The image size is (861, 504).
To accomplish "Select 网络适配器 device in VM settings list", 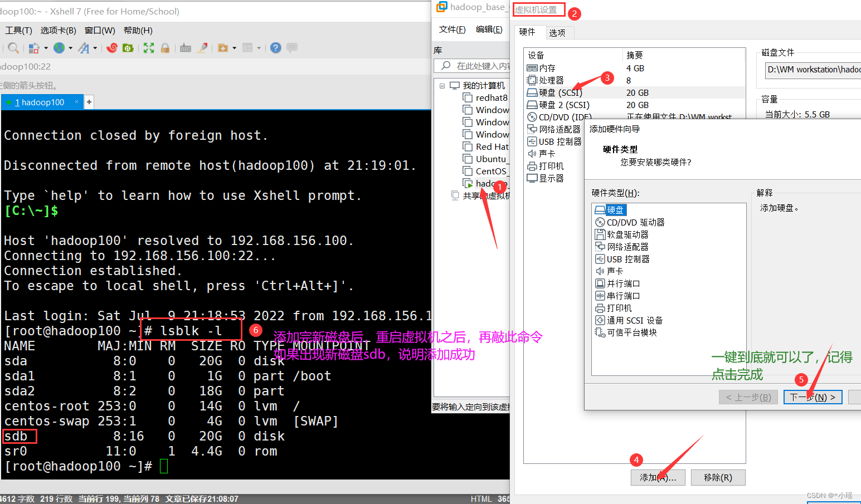I will click(x=554, y=129).
